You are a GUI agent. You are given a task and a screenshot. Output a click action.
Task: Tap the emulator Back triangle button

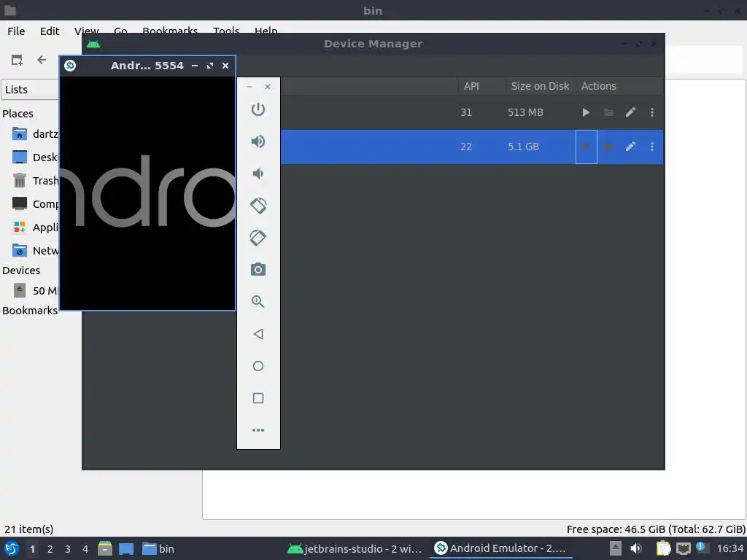click(x=258, y=334)
